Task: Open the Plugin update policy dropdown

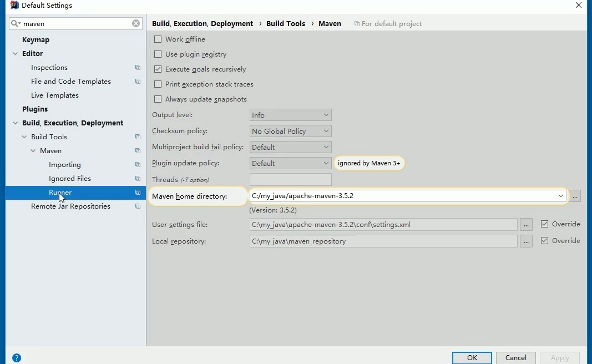Action: pyautogui.click(x=290, y=163)
